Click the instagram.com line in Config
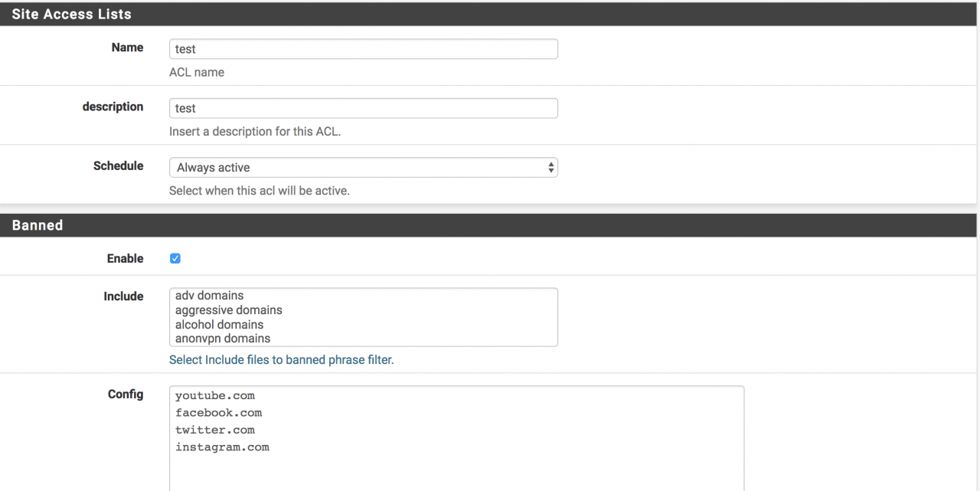 [x=222, y=447]
